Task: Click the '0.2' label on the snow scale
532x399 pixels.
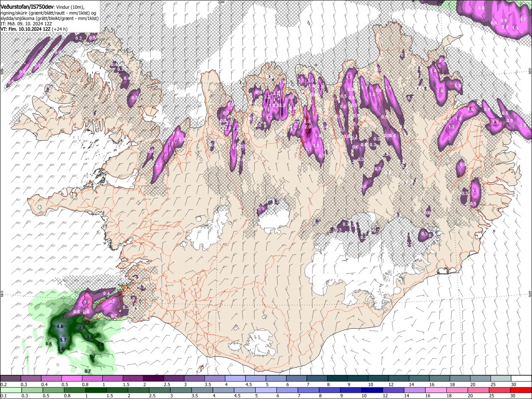Action: tap(3, 384)
